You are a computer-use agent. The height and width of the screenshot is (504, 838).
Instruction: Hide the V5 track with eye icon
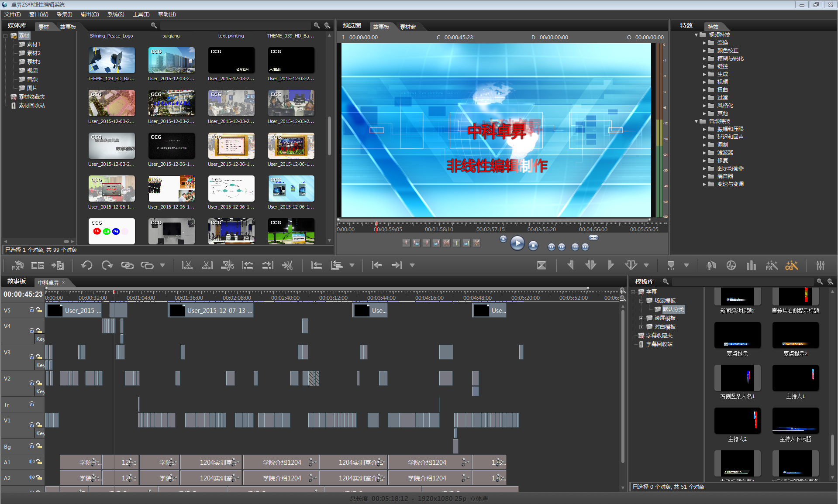32,310
